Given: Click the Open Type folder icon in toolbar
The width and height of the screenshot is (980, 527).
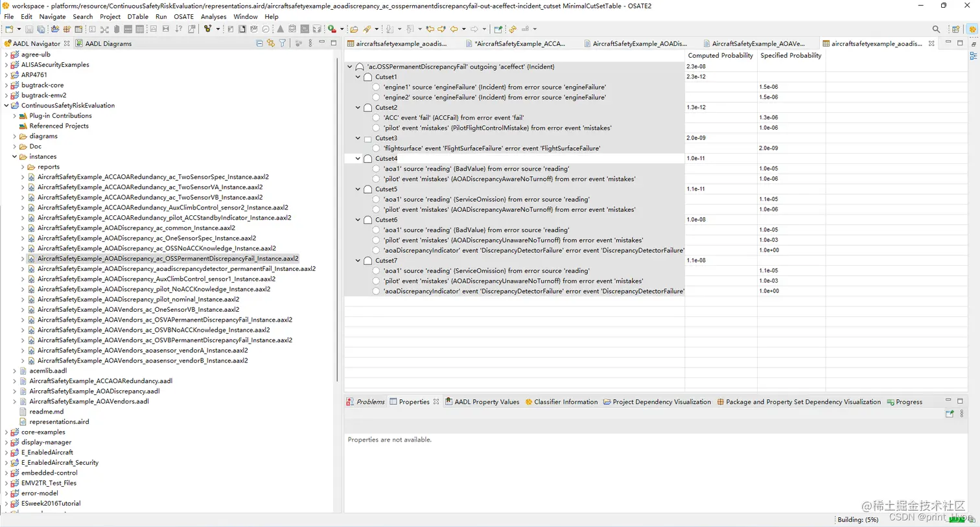Looking at the screenshot, I should coord(354,29).
